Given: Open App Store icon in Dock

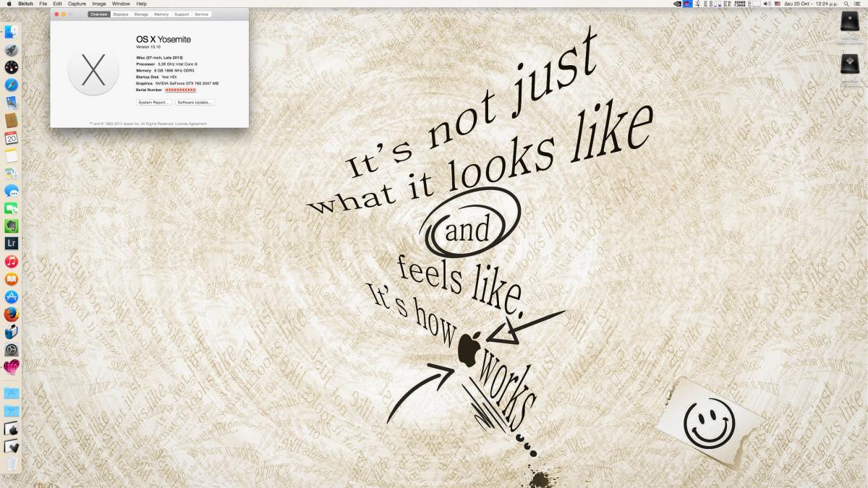Looking at the screenshot, I should click(11, 297).
